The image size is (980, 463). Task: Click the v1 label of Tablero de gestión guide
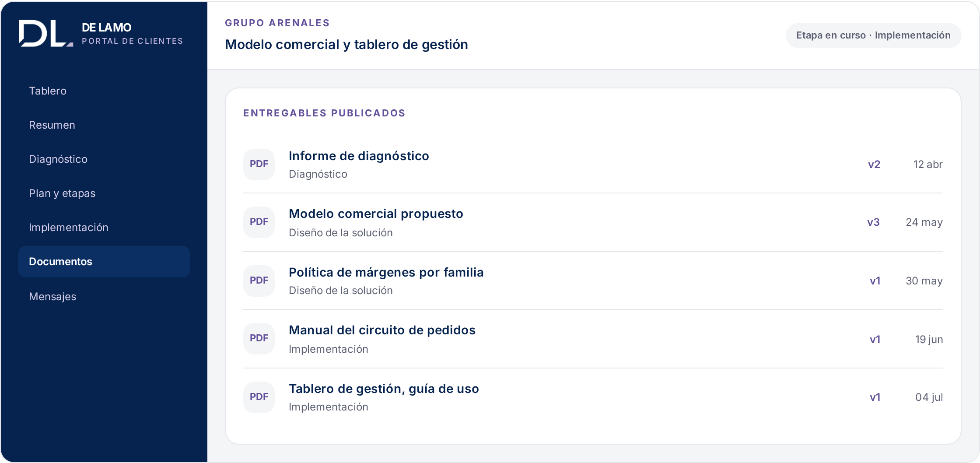[875, 397]
